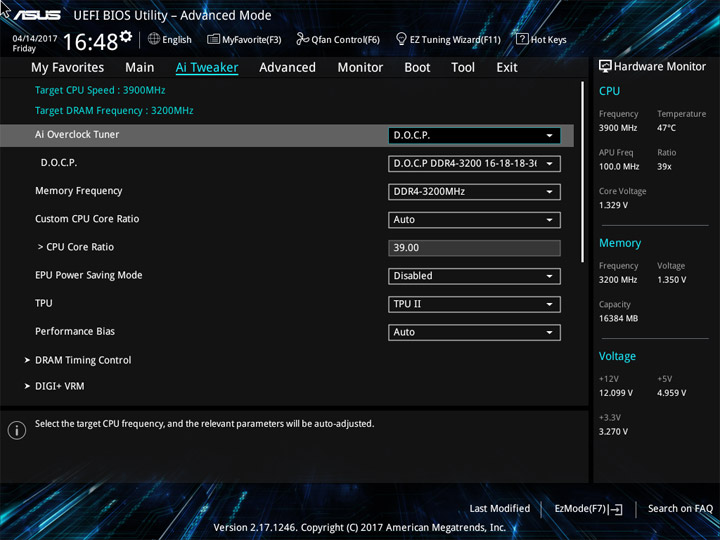Viewport: 720px width, 540px height.
Task: Click Capacity value 16384 MB
Action: click(x=618, y=319)
